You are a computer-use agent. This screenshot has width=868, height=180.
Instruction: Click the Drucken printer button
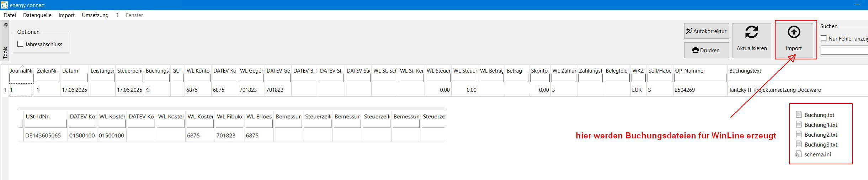pos(706,51)
